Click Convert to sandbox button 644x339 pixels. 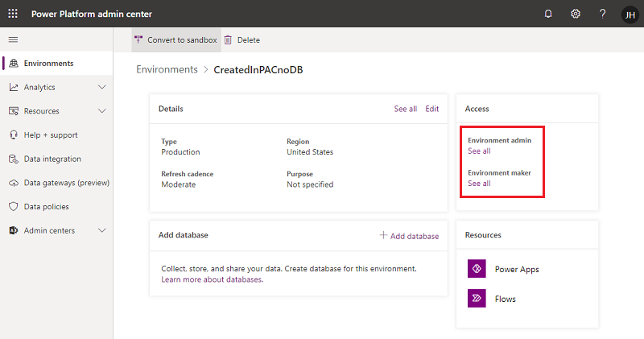point(176,39)
